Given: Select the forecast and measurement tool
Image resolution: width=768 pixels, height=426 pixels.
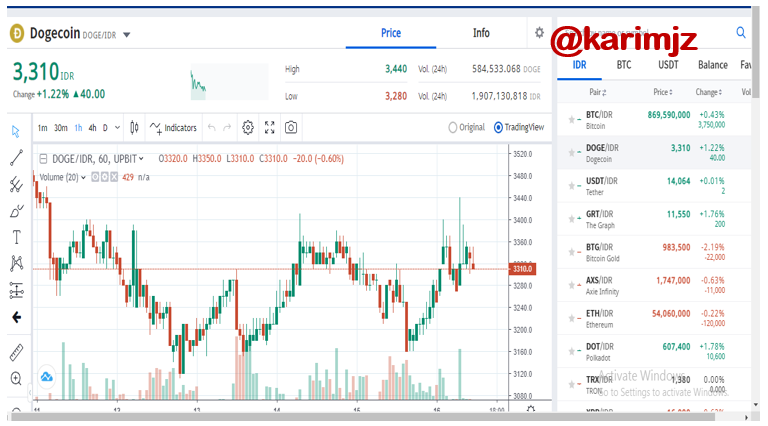Looking at the screenshot, I should 16,290.
